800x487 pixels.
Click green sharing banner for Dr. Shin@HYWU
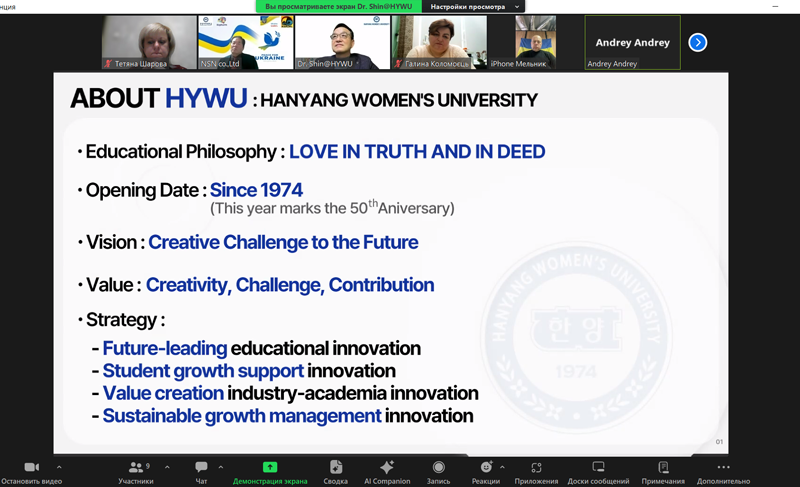[339, 7]
